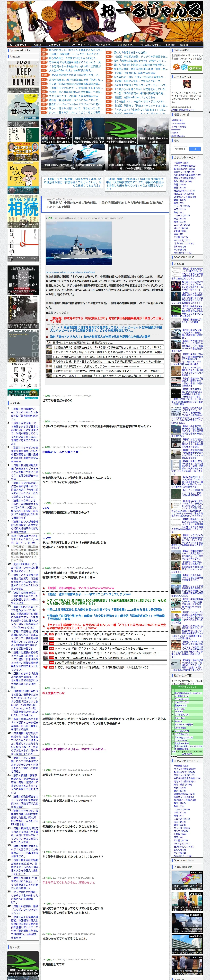Open ワロタあんてな in the navigation bar
Screen dimensions: 210x980
point(104,45)
